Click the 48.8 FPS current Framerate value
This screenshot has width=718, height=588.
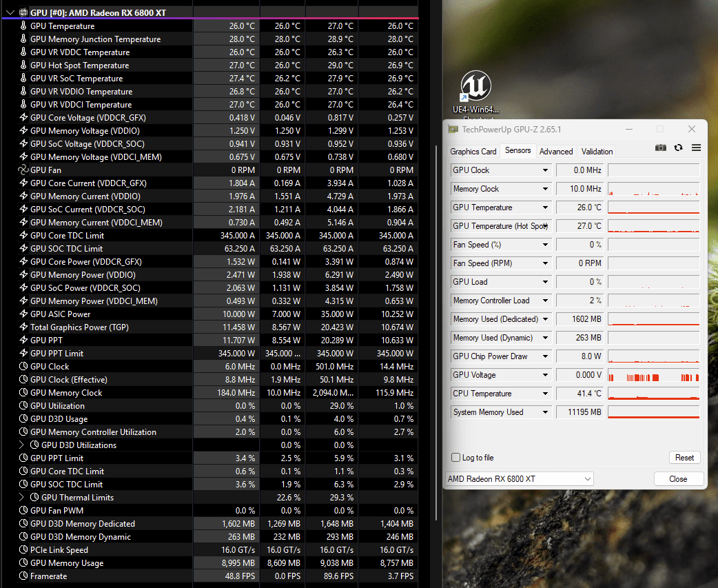click(240, 576)
